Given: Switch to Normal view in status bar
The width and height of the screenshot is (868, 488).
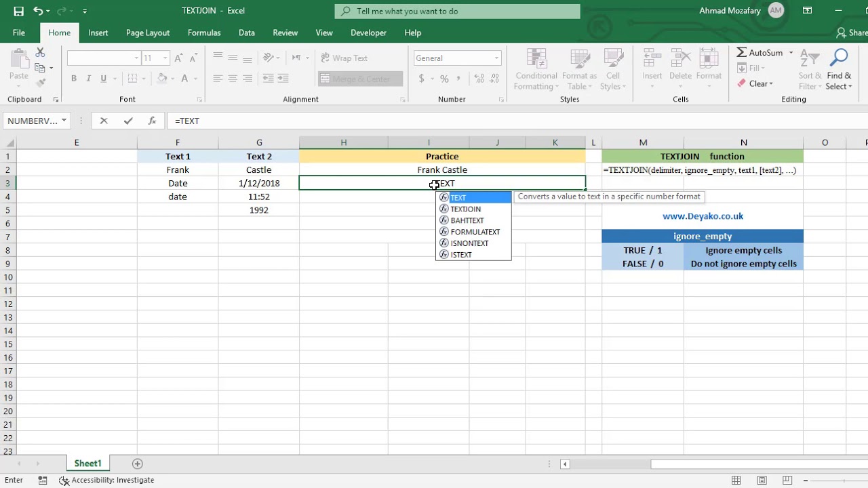Looking at the screenshot, I should 736,480.
